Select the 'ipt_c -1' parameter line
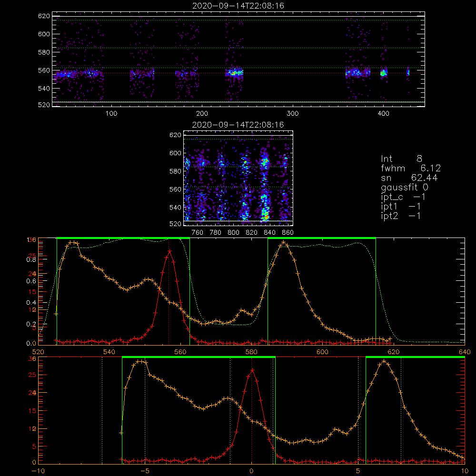The height and width of the screenshot is (476, 476). [x=403, y=197]
